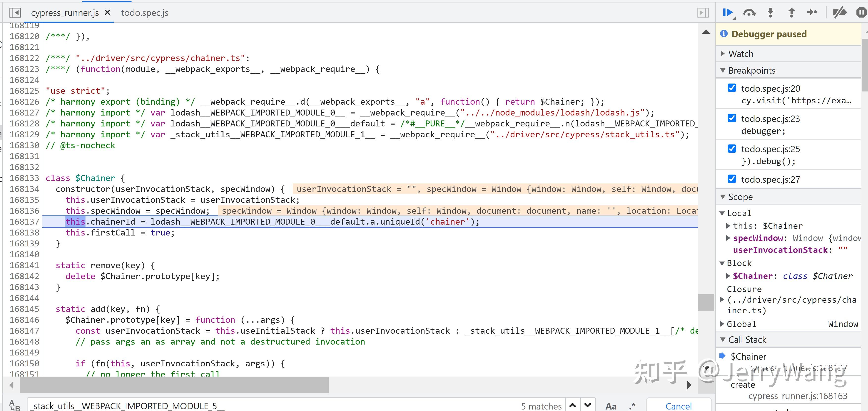Hide the file navigator sidebar
Screen dimensions: 868x411
[x=15, y=13]
